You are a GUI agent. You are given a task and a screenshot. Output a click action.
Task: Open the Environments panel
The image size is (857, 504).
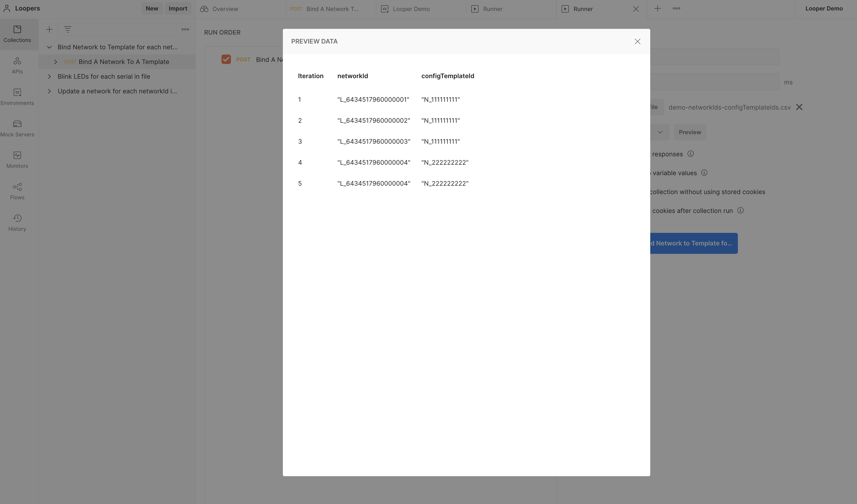tap(17, 96)
